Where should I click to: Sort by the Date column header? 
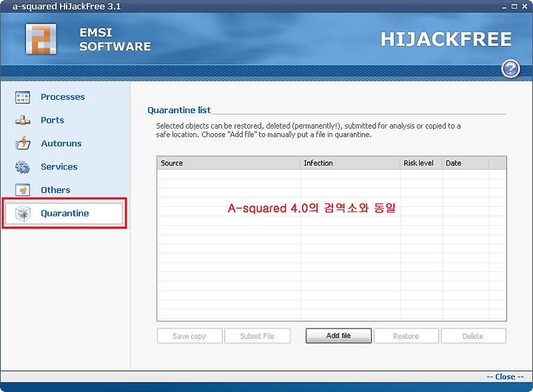click(x=466, y=163)
